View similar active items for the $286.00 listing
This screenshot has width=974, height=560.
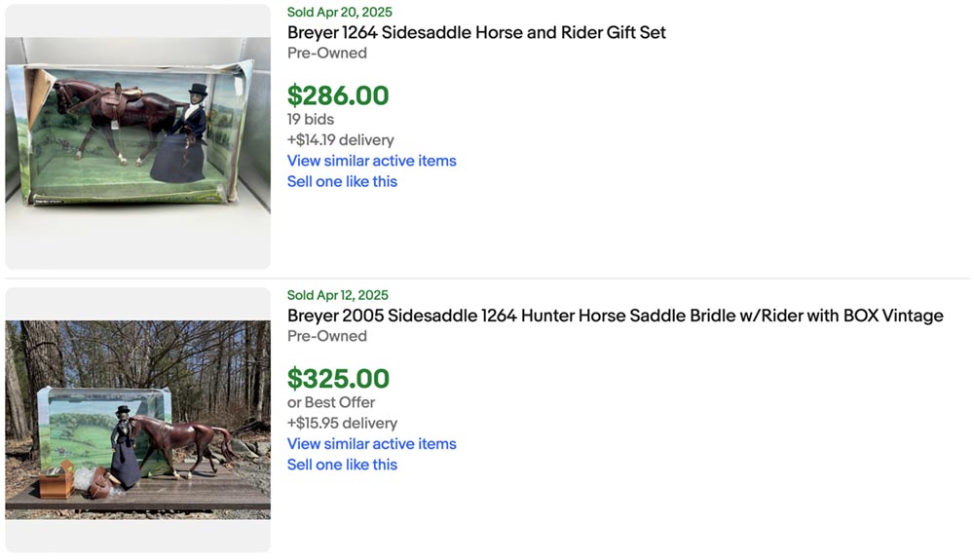371,161
